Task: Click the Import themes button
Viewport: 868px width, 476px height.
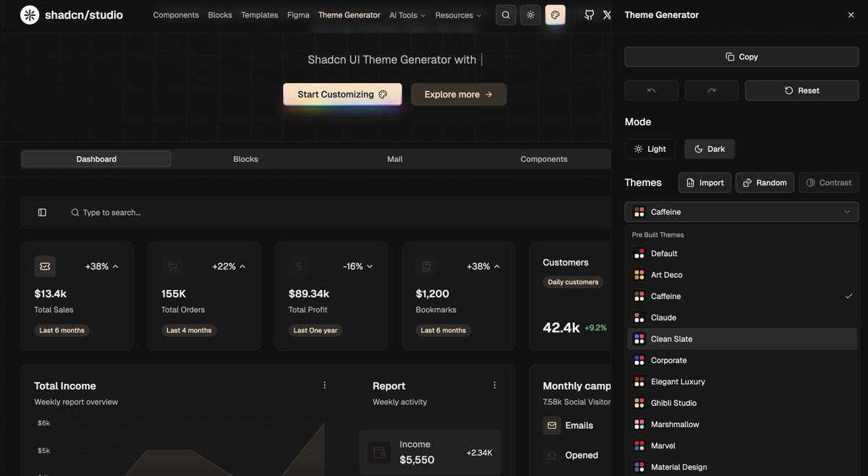Action: [705, 182]
